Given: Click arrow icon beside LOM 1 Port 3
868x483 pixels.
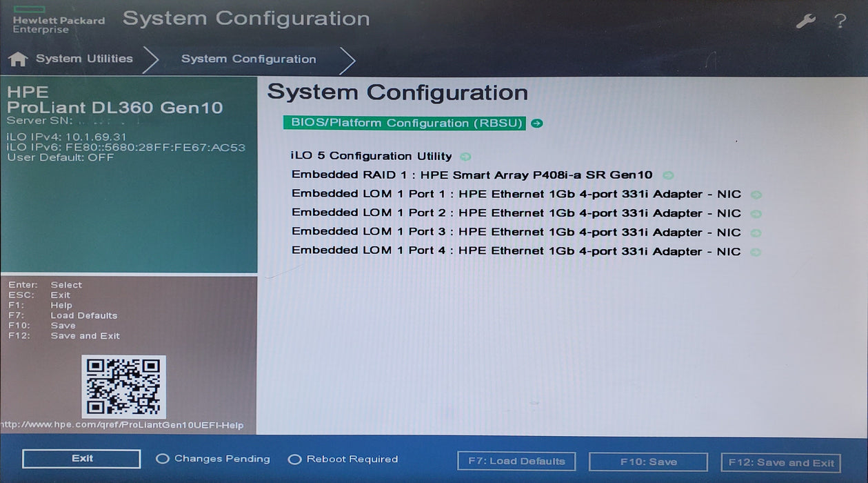Looking at the screenshot, I should (x=756, y=233).
